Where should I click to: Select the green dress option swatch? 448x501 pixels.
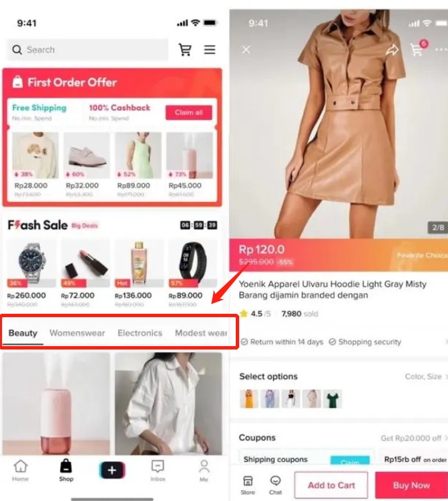tap(332, 399)
